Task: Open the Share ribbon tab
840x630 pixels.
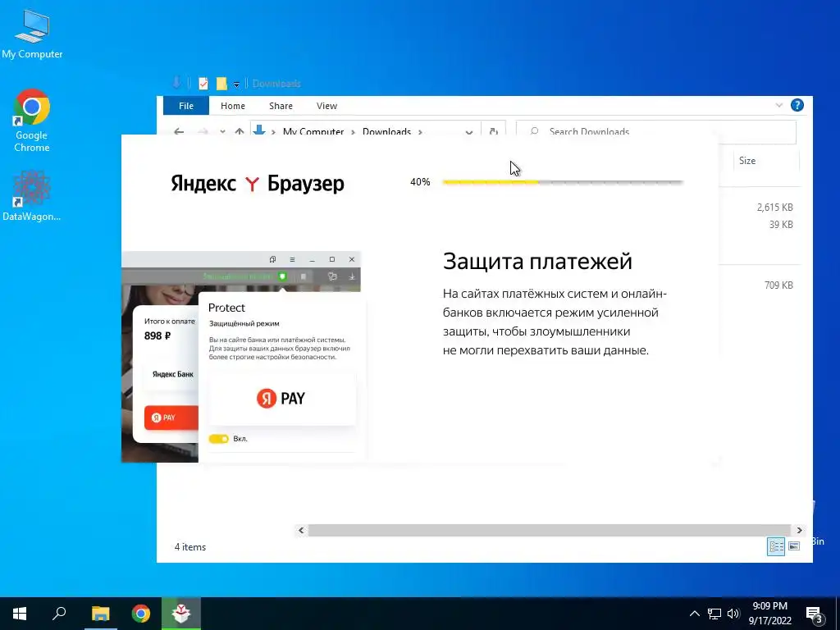Action: (x=281, y=106)
